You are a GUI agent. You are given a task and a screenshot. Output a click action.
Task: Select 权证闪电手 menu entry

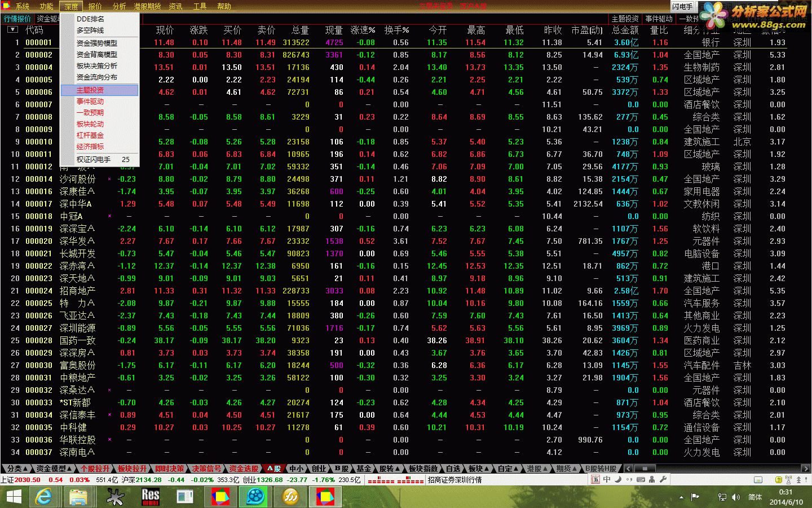[99, 159]
